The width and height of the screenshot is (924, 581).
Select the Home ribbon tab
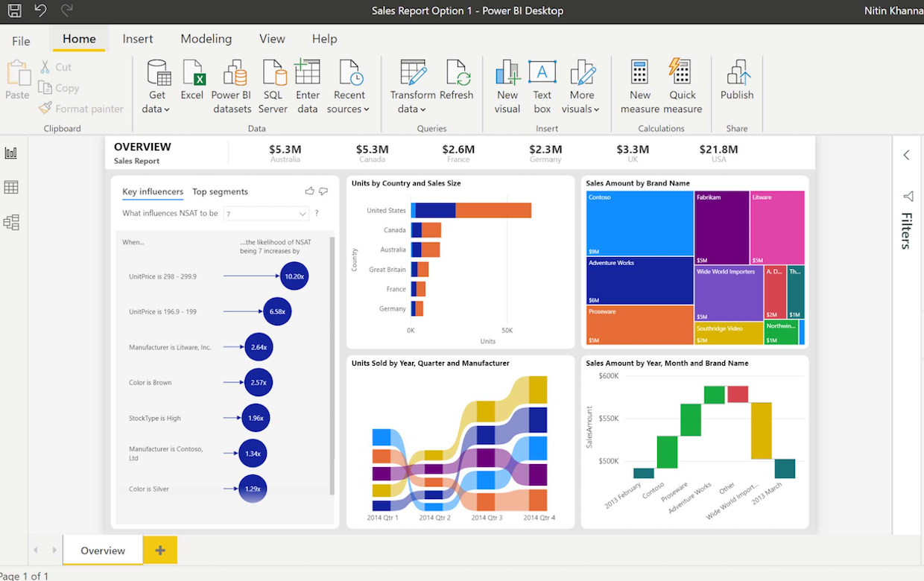tap(79, 39)
